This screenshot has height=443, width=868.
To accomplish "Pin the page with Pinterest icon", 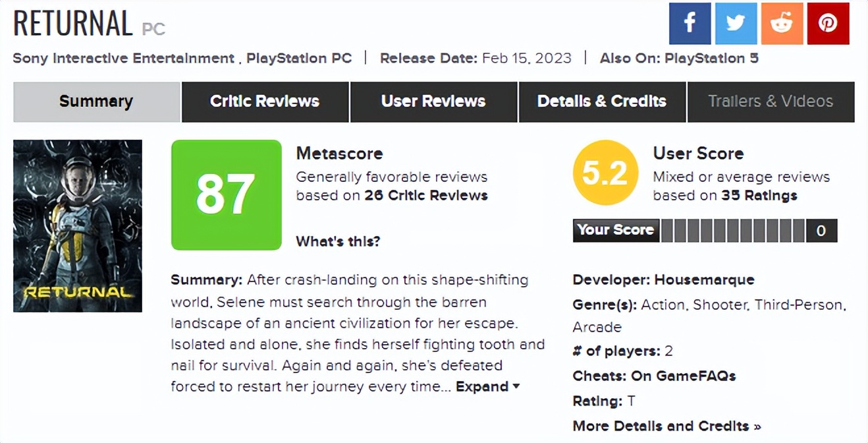I will tap(828, 24).
